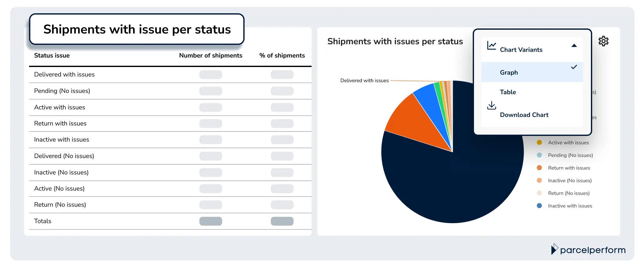Open the chart settings gear icon
The width and height of the screenshot is (644, 268).
(x=603, y=41)
